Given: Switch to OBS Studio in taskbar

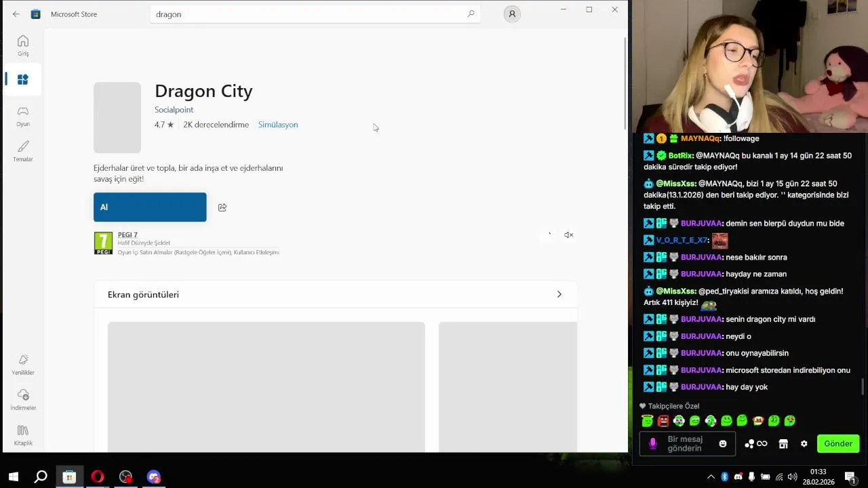Looking at the screenshot, I should [125, 477].
